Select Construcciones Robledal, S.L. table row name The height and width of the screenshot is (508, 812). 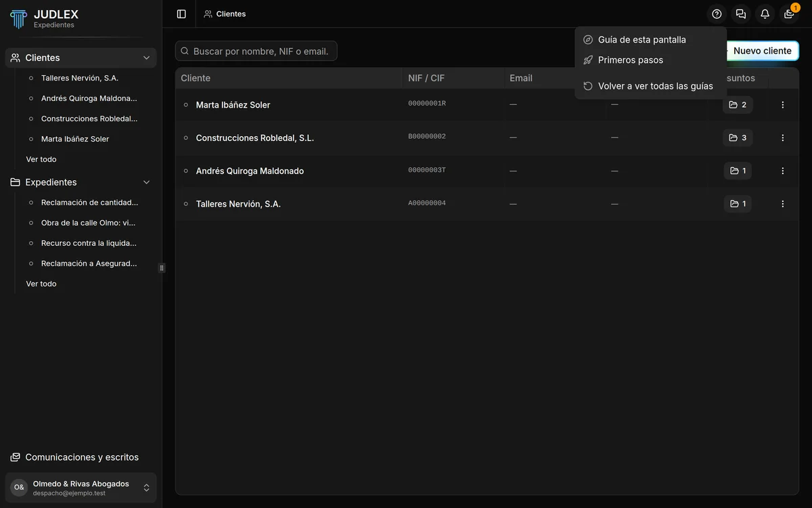coord(255,137)
